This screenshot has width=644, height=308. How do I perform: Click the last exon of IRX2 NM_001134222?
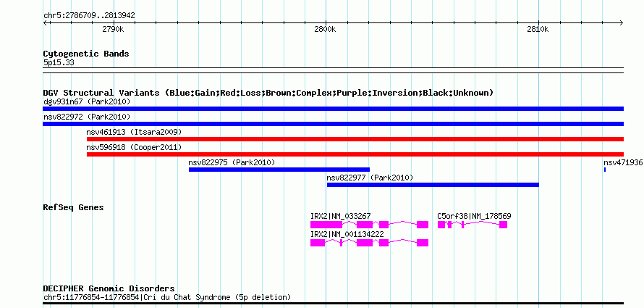tap(423, 243)
